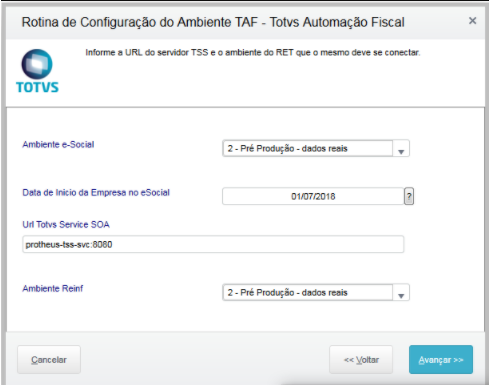Expand the Ambiente Reinf dropdown arrow

401,292
